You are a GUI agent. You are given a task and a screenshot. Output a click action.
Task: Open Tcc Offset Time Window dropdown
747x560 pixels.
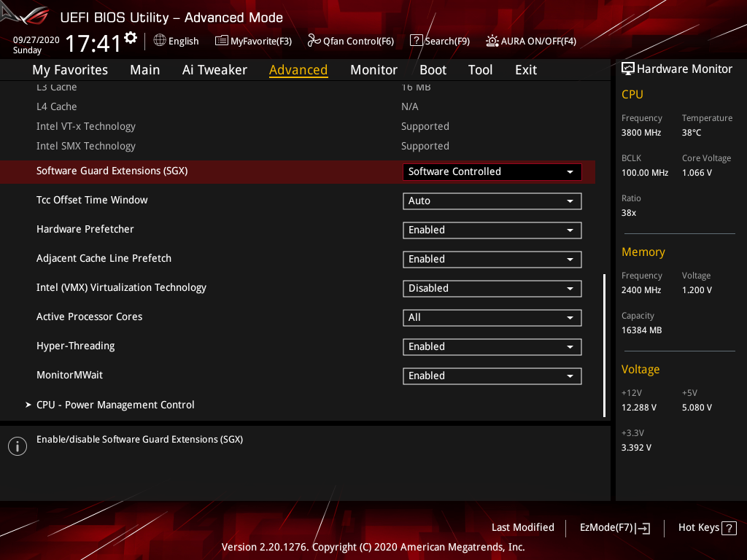[x=492, y=201]
